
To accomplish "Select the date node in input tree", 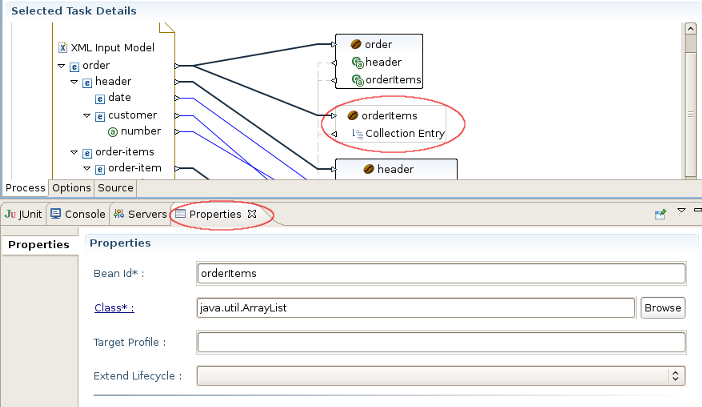I will point(120,98).
